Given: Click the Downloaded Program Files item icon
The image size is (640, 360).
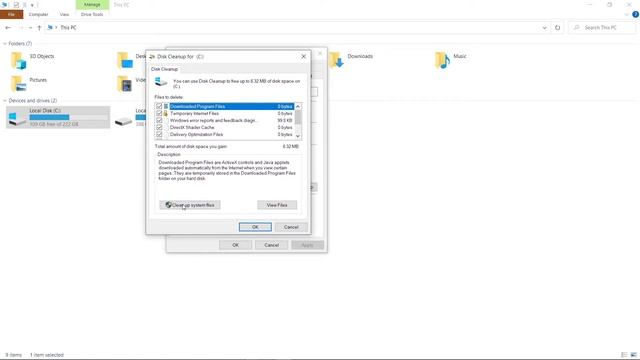Looking at the screenshot, I should point(166,106).
